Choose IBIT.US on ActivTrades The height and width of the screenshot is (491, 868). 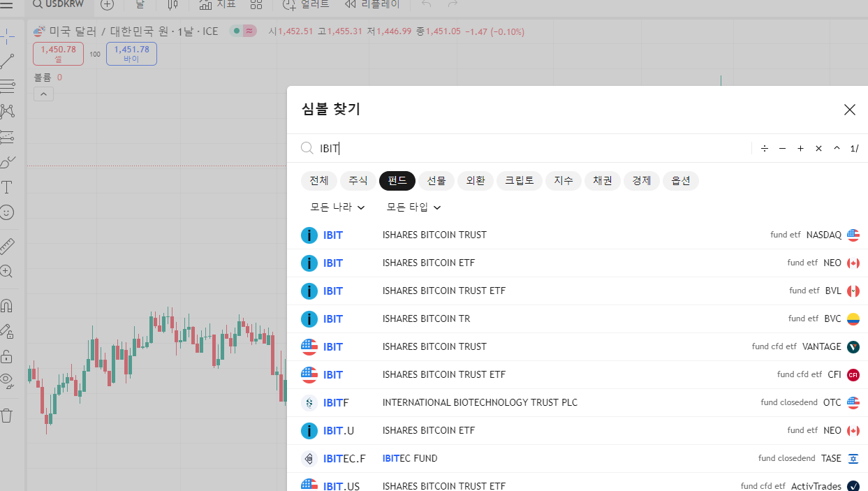(x=578, y=483)
